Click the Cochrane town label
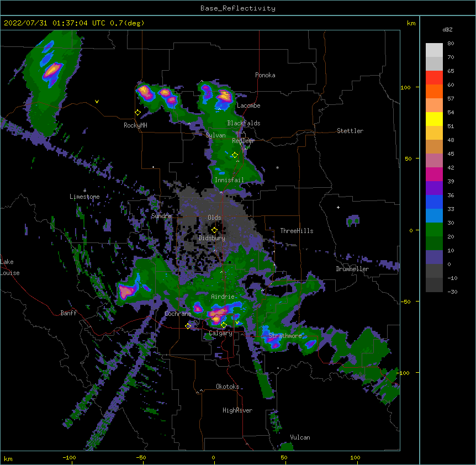 (178, 314)
